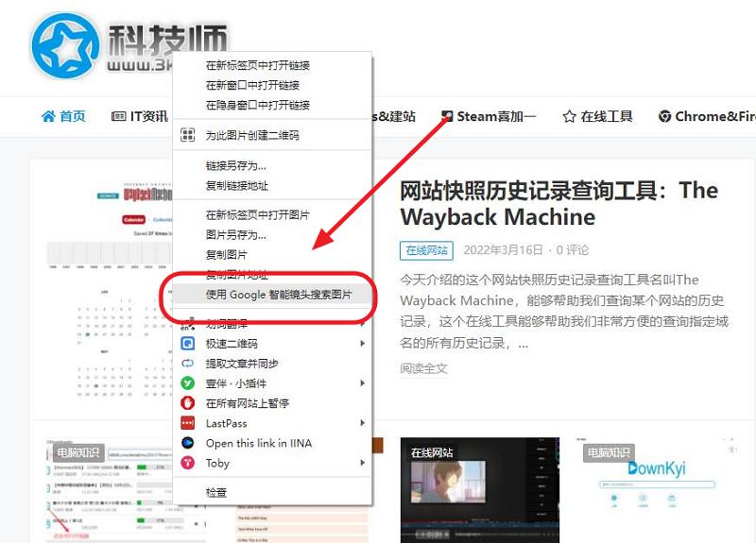The image size is (756, 543).
Task: Open the 在线工具 navigation link
Action: pos(597,116)
